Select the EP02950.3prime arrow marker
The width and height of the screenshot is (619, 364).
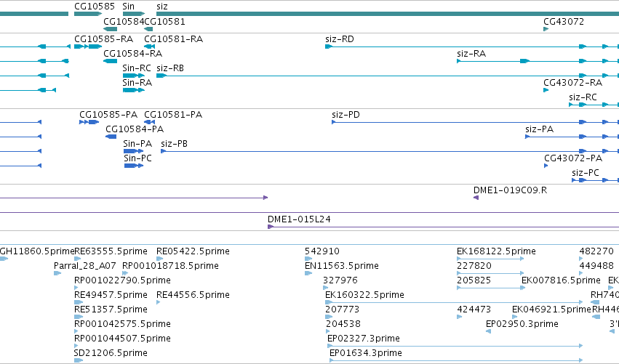click(488, 331)
